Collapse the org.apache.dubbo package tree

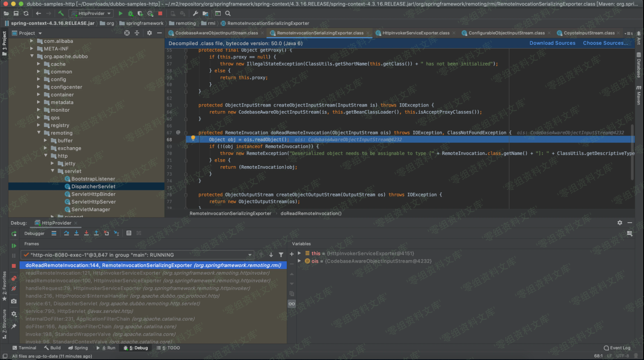click(32, 56)
